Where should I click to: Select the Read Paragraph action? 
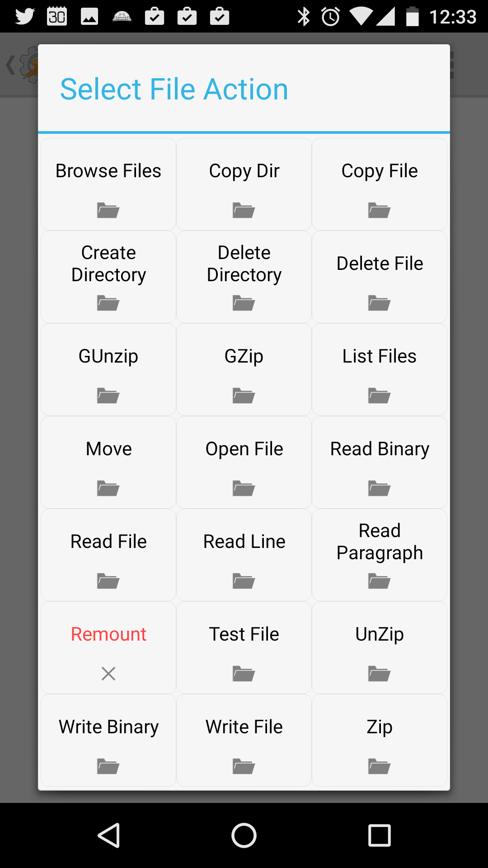coord(380,555)
